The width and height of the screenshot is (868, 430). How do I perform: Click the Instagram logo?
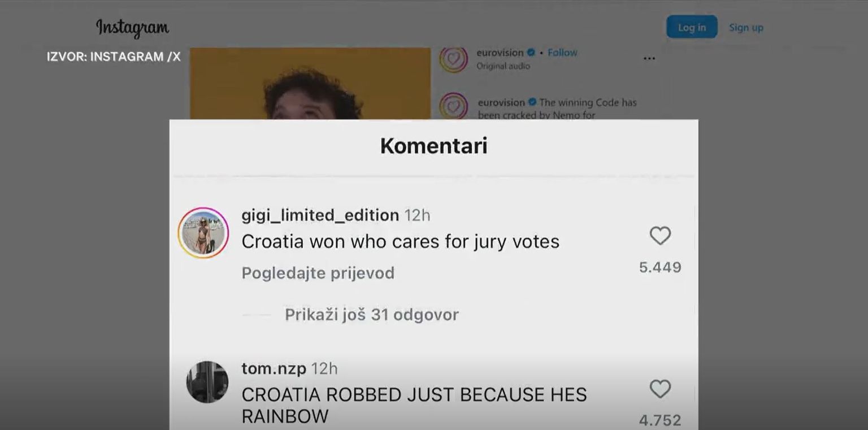[132, 27]
